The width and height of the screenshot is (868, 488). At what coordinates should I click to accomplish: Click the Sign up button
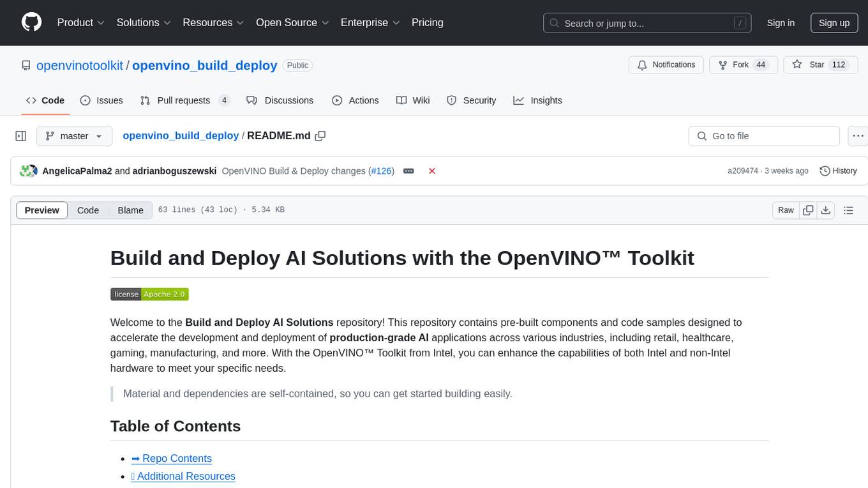click(x=834, y=23)
